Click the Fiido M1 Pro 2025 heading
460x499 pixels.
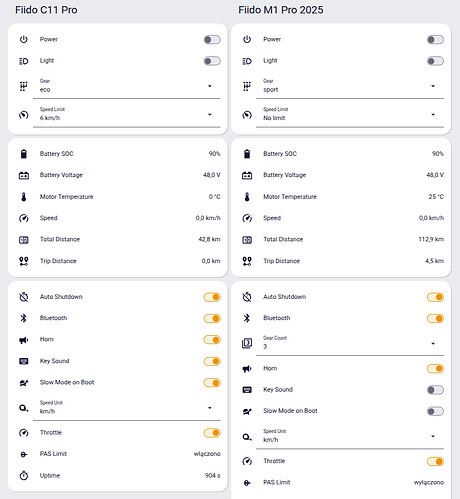[x=281, y=10]
